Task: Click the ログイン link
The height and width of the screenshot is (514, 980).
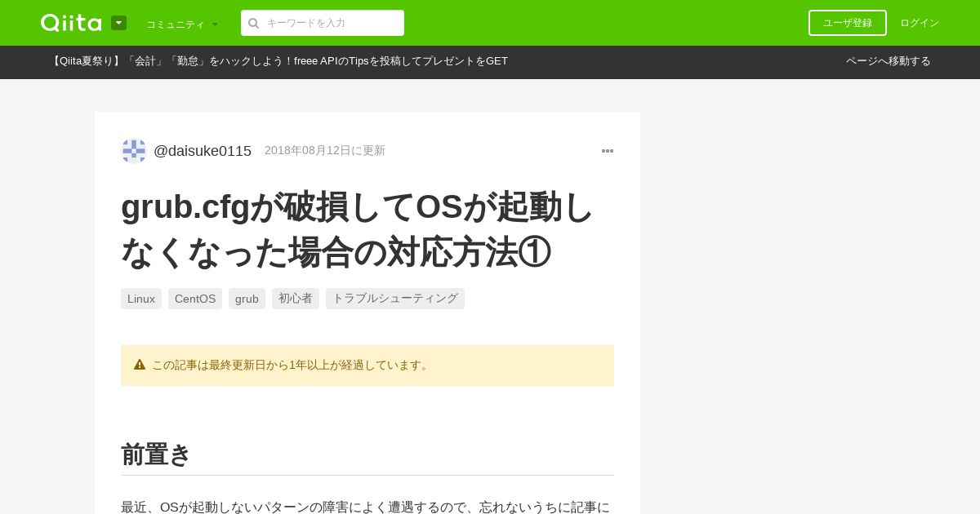Action: click(x=920, y=23)
